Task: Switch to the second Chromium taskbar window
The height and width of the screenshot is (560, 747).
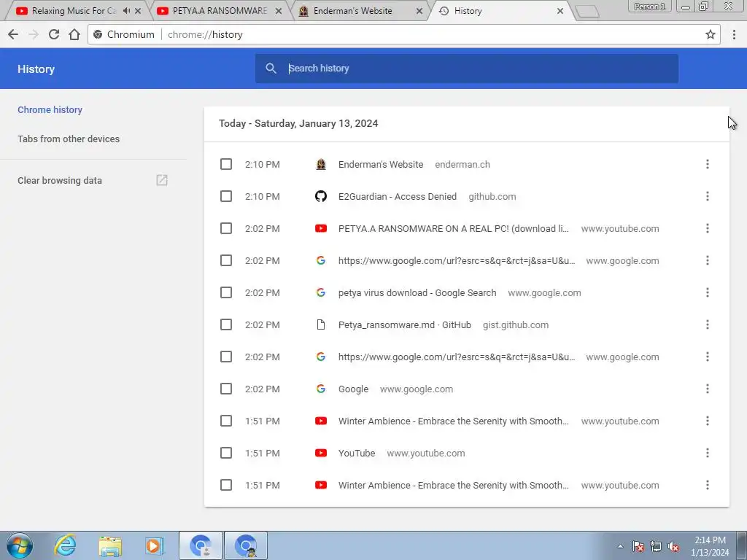Action: (246, 545)
